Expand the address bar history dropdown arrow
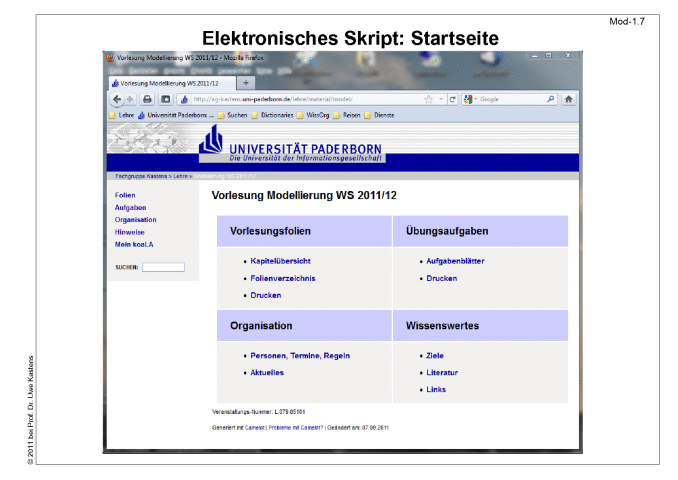678x480 pixels. [x=441, y=99]
